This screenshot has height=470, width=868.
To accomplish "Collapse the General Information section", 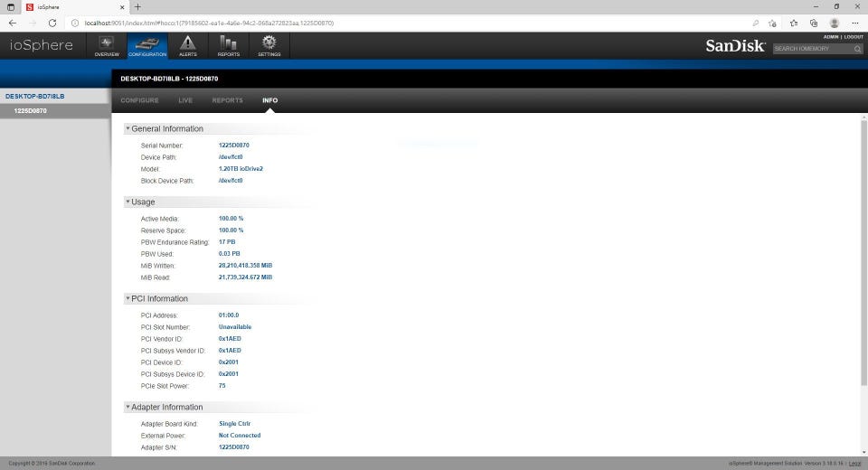I will (127, 128).
